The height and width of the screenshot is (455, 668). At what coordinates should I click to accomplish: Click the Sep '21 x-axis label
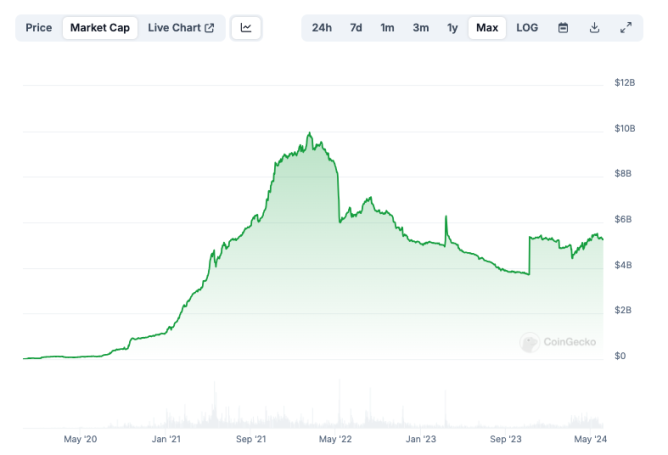(251, 439)
